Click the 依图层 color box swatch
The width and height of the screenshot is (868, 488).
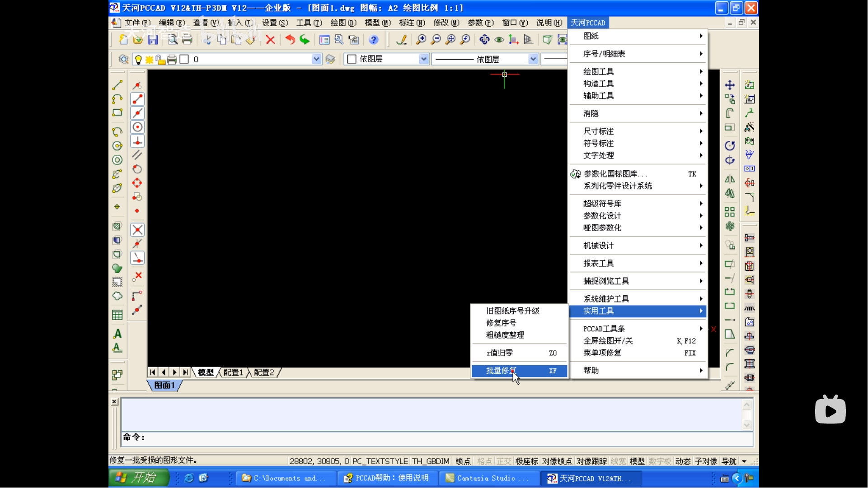click(x=352, y=59)
